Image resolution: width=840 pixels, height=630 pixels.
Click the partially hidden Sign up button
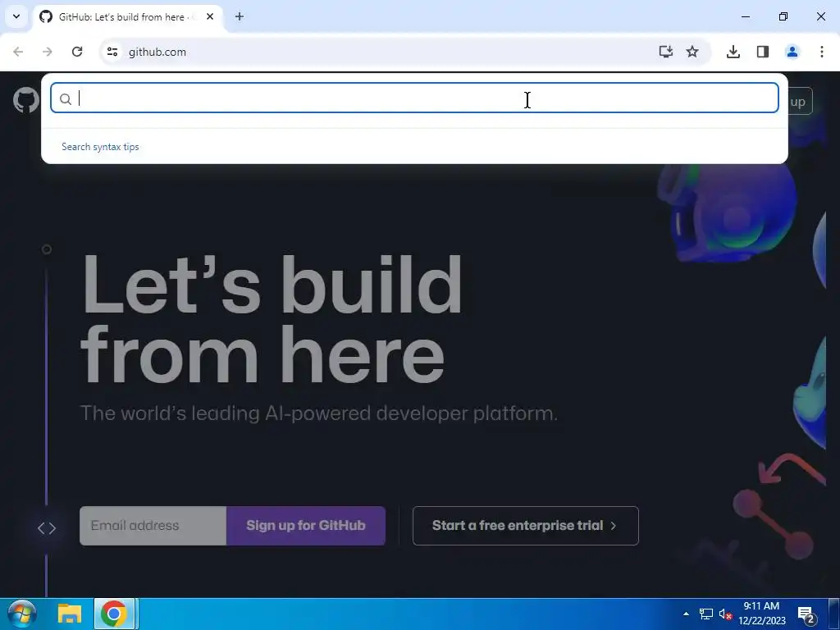point(801,101)
